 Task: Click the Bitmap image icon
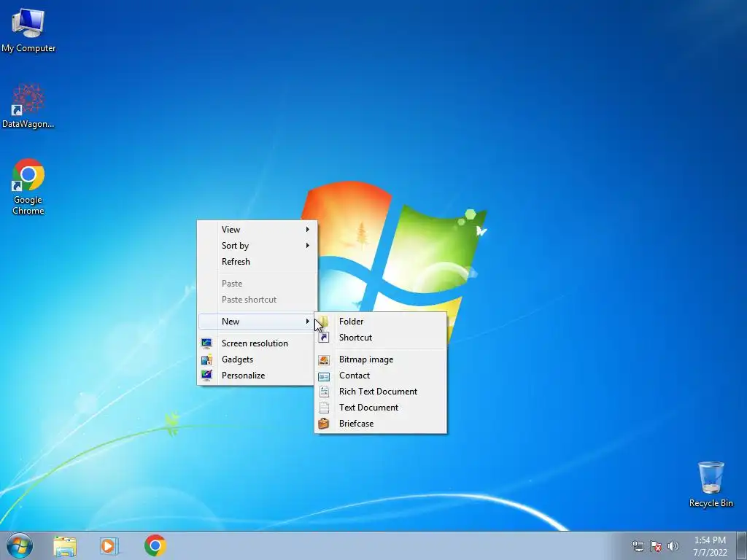324,360
